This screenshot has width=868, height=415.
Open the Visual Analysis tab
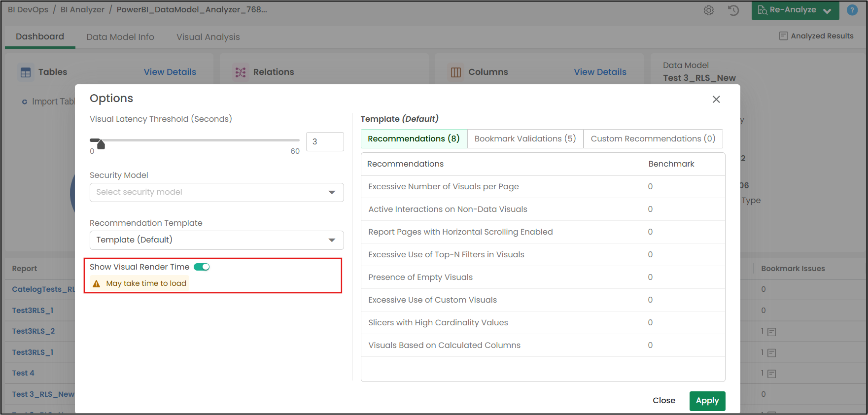coord(208,37)
